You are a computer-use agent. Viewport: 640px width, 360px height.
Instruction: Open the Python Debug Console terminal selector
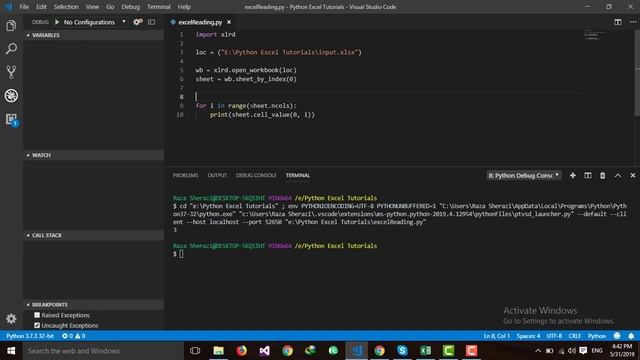[x=524, y=176]
